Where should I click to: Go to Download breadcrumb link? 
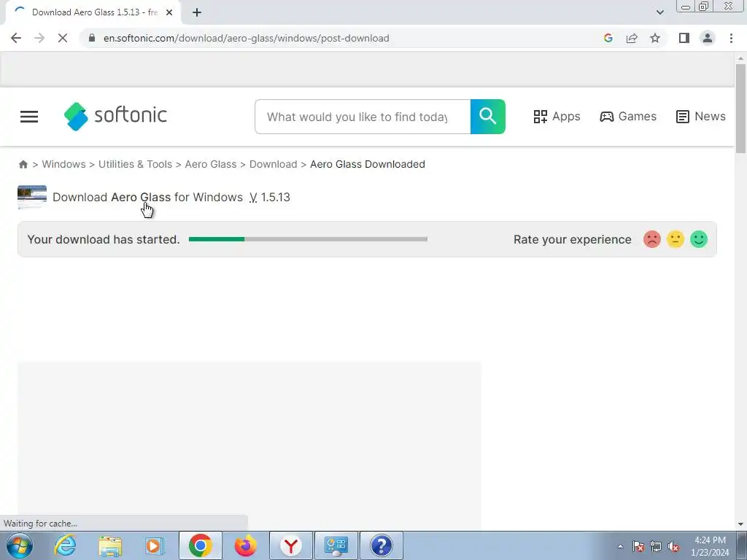[273, 164]
